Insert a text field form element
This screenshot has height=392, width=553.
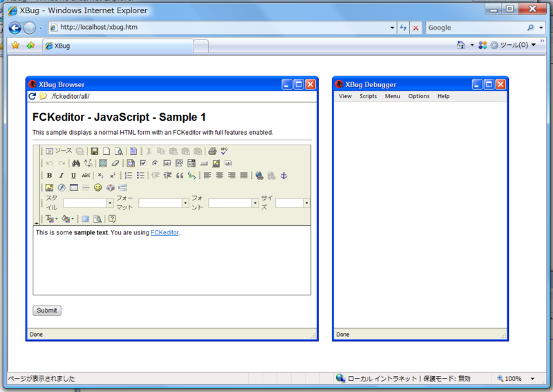(167, 163)
